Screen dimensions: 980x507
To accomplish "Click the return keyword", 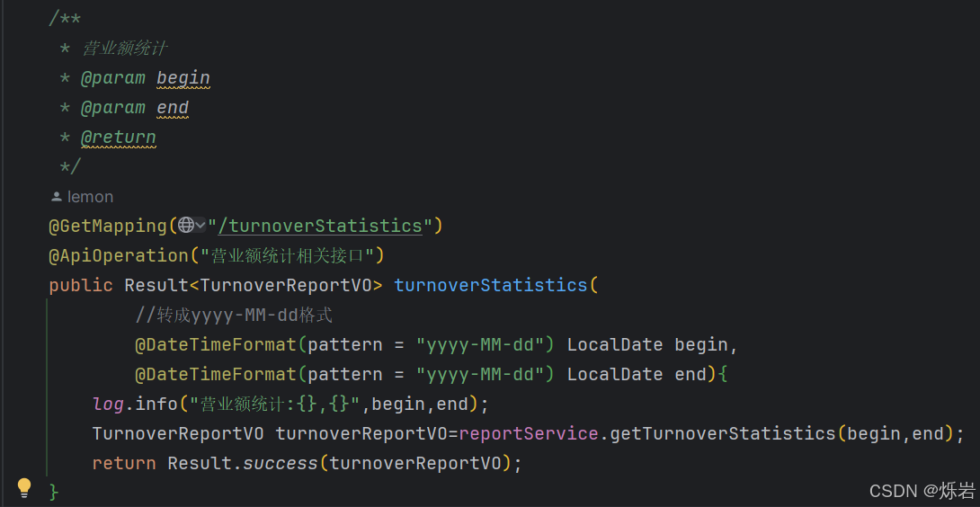I will tap(124, 463).
